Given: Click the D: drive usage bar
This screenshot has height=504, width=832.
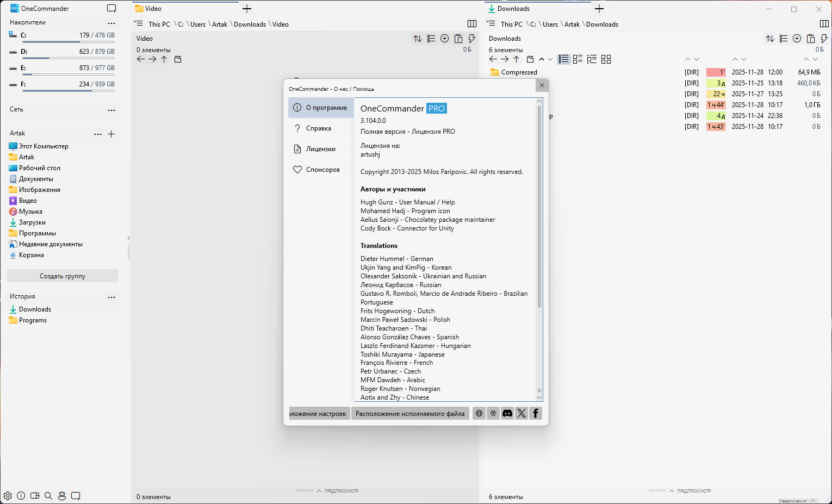Looking at the screenshot, I should [x=68, y=58].
